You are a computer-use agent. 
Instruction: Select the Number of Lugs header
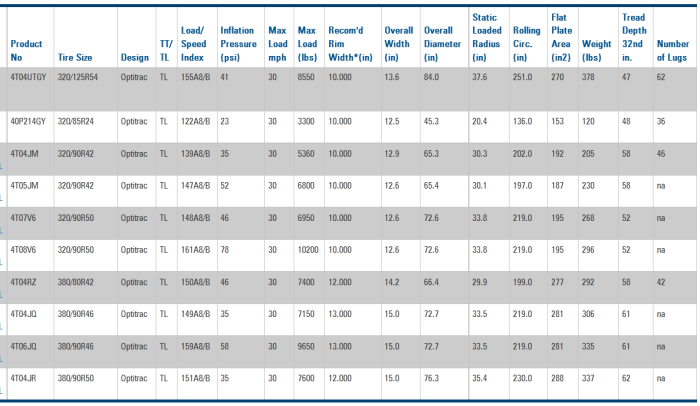[x=672, y=50]
